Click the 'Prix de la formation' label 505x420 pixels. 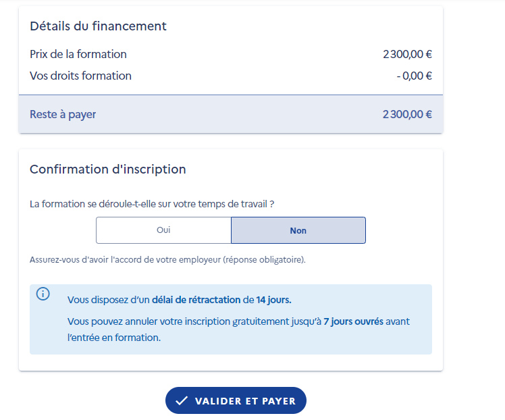pyautogui.click(x=78, y=54)
